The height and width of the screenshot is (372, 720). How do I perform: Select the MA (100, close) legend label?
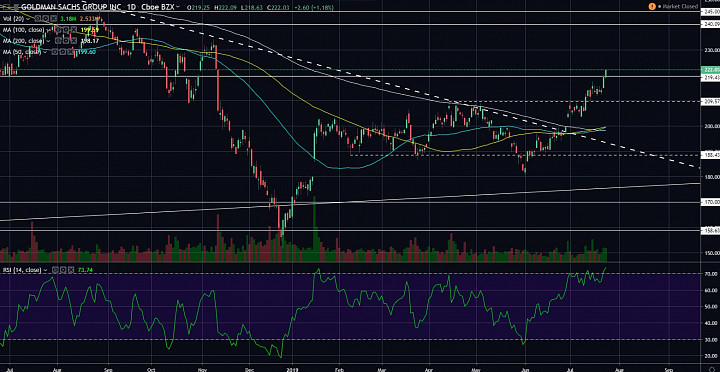point(23,30)
